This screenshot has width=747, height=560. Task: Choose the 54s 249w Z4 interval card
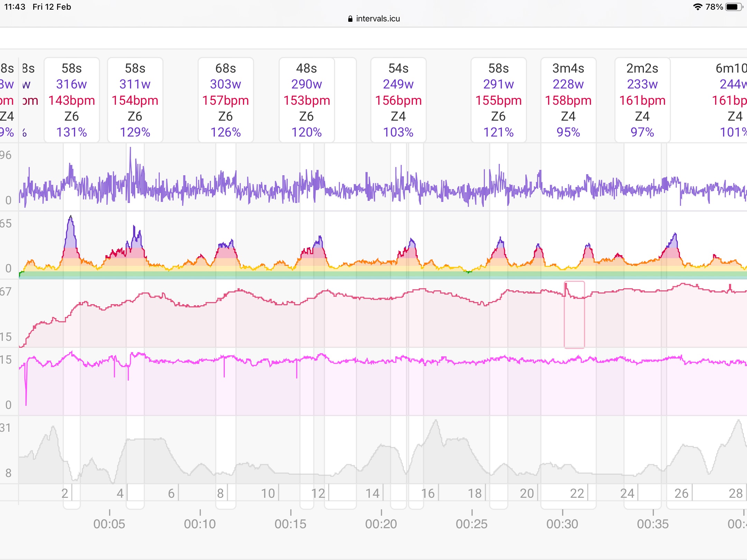[x=398, y=100]
